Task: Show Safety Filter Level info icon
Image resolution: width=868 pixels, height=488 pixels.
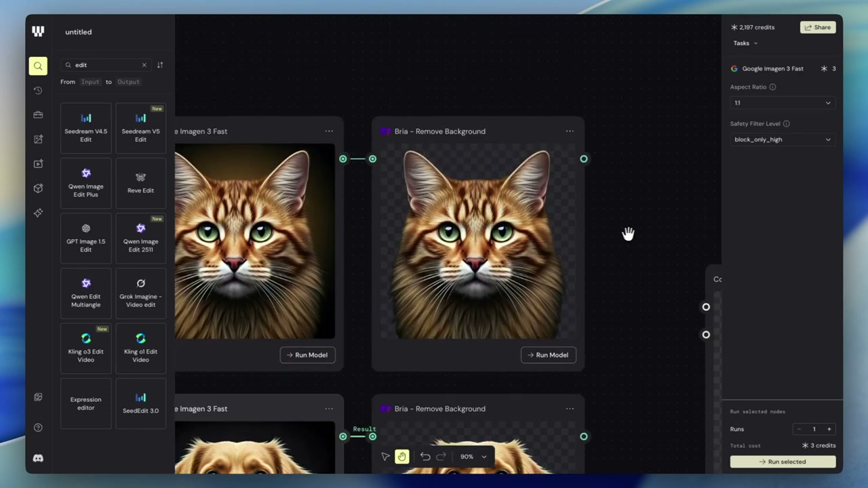Action: click(787, 123)
